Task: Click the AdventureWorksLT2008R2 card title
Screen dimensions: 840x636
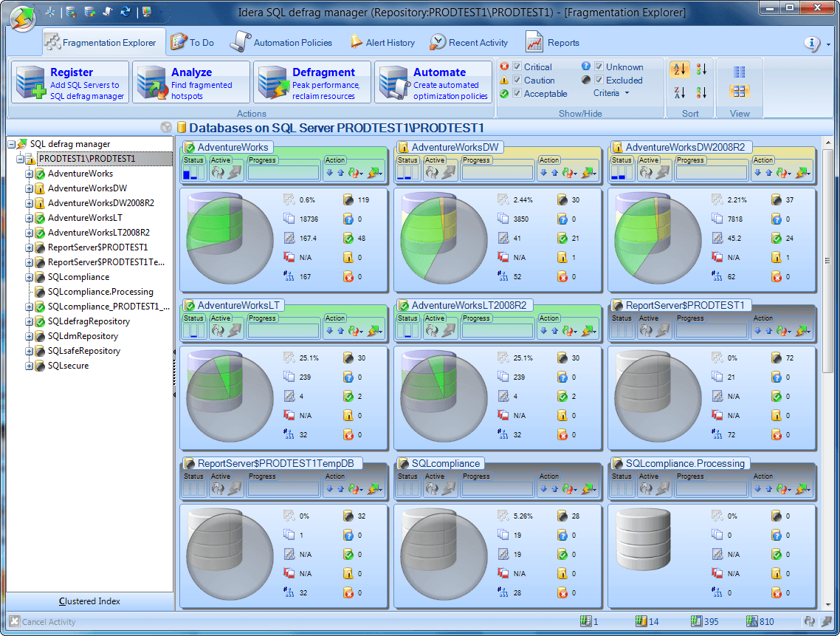Action: click(469, 305)
